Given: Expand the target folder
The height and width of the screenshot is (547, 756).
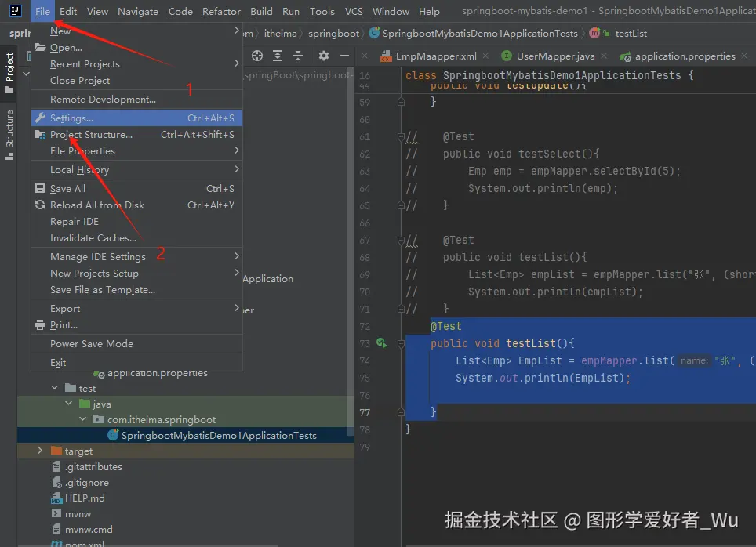Looking at the screenshot, I should pos(40,450).
